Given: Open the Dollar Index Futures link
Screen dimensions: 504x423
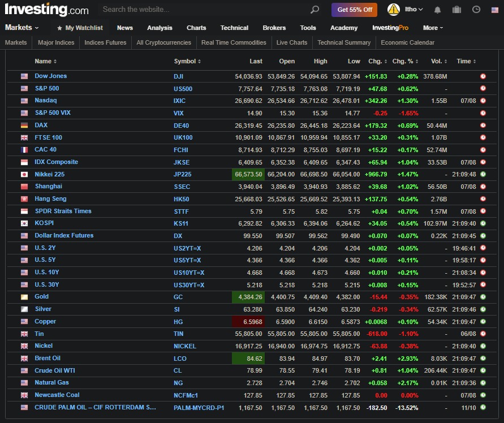Looking at the screenshot, I should coord(64,236).
